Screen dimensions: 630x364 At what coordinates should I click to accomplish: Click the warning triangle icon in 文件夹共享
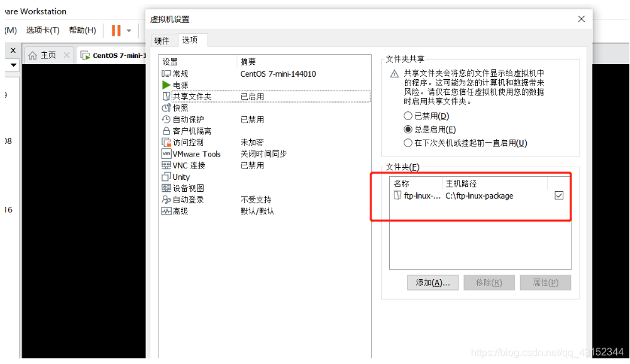[x=395, y=74]
